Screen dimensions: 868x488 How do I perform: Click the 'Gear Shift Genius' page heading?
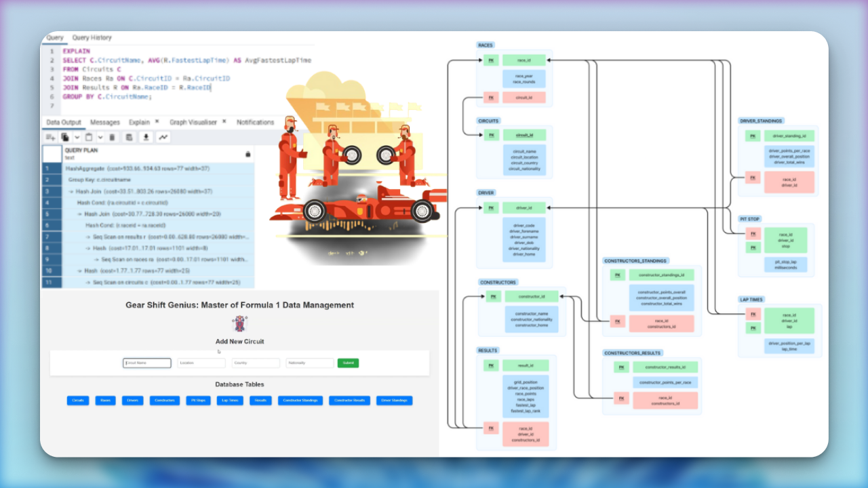239,305
